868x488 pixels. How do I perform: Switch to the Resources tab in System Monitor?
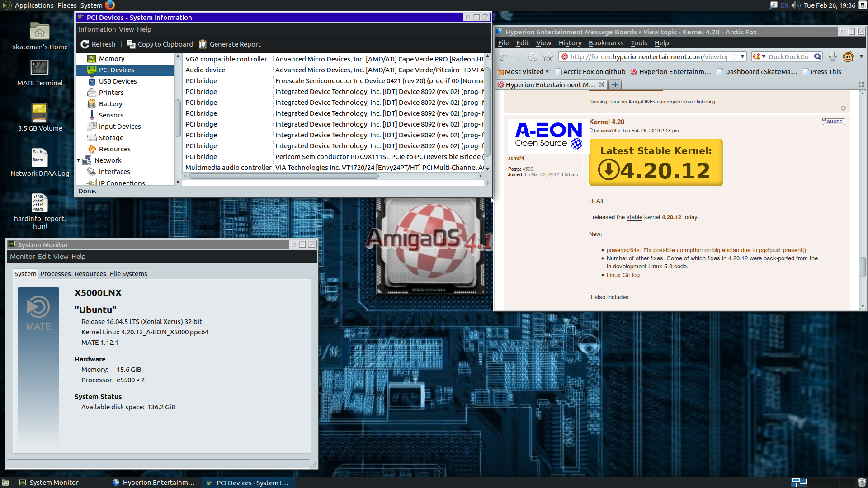click(90, 274)
